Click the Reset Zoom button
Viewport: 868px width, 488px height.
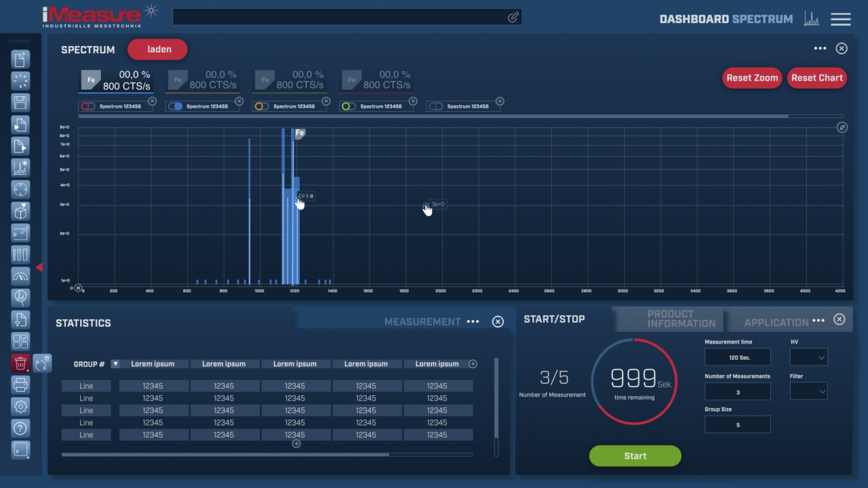(x=751, y=78)
